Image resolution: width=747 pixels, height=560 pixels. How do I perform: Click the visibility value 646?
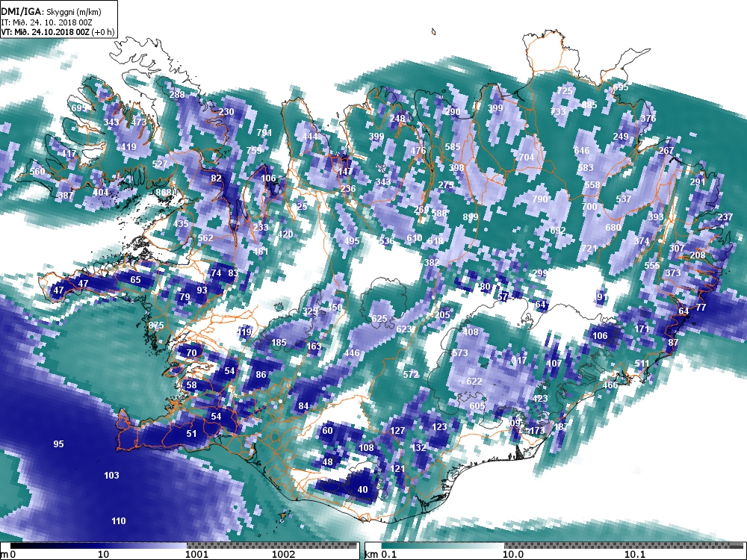tap(582, 151)
